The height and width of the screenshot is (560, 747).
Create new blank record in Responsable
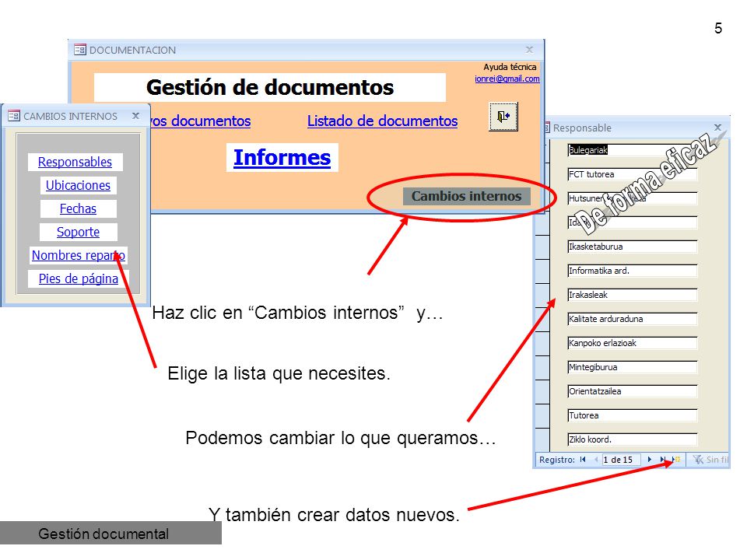(676, 460)
